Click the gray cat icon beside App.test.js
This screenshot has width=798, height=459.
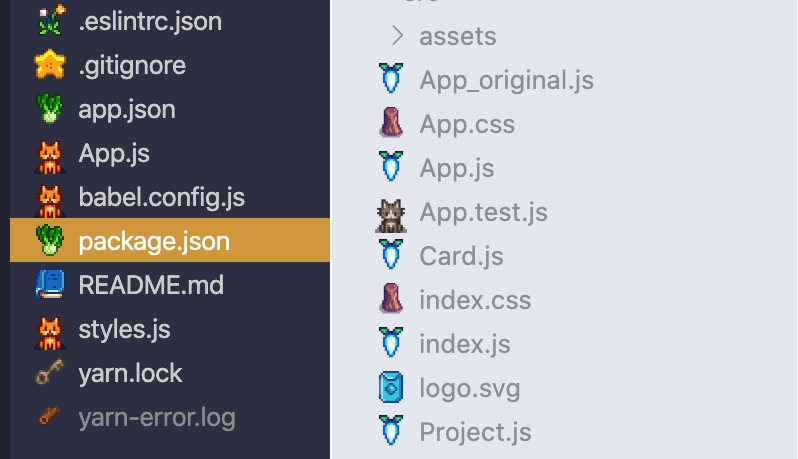point(391,212)
